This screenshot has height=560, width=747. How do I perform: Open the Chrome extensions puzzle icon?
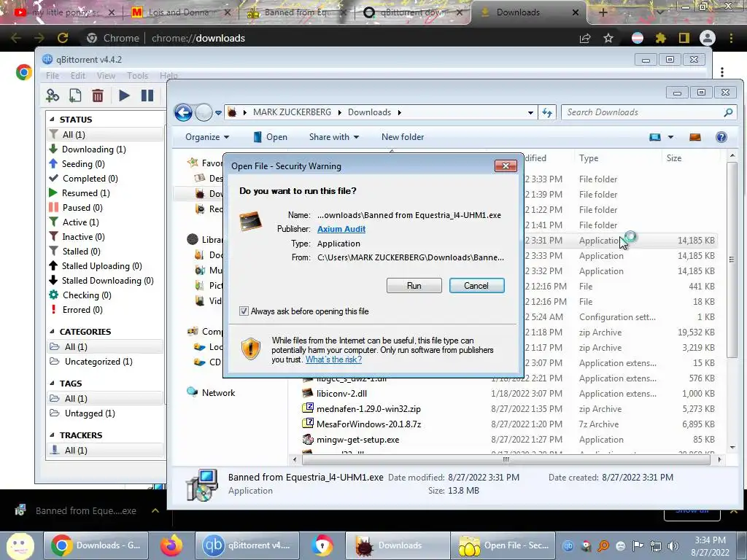660,38
